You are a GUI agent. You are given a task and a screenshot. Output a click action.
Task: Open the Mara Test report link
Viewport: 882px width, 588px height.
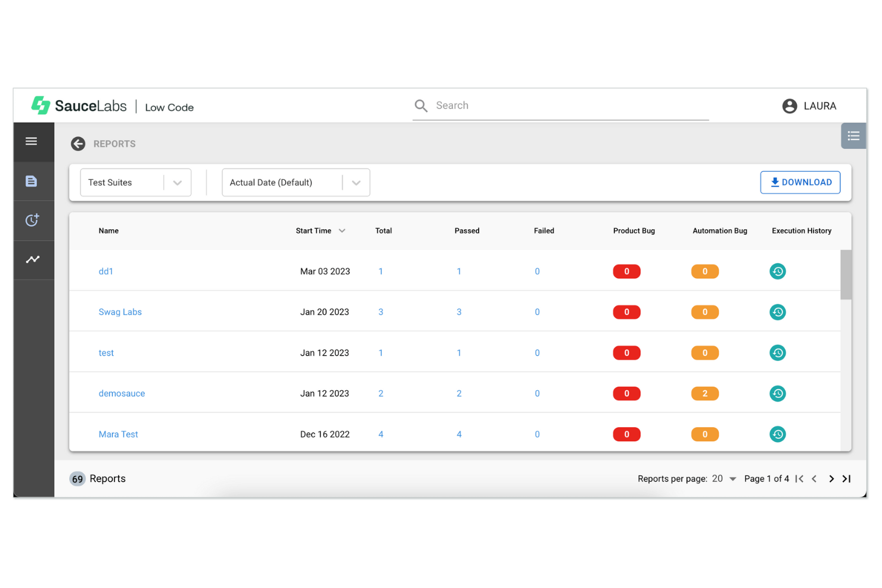point(118,434)
